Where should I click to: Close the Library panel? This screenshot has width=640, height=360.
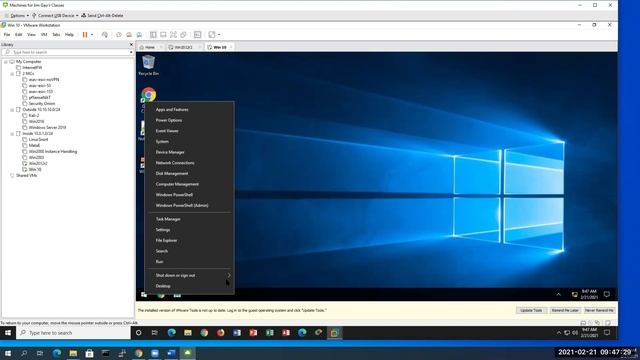[131, 44]
